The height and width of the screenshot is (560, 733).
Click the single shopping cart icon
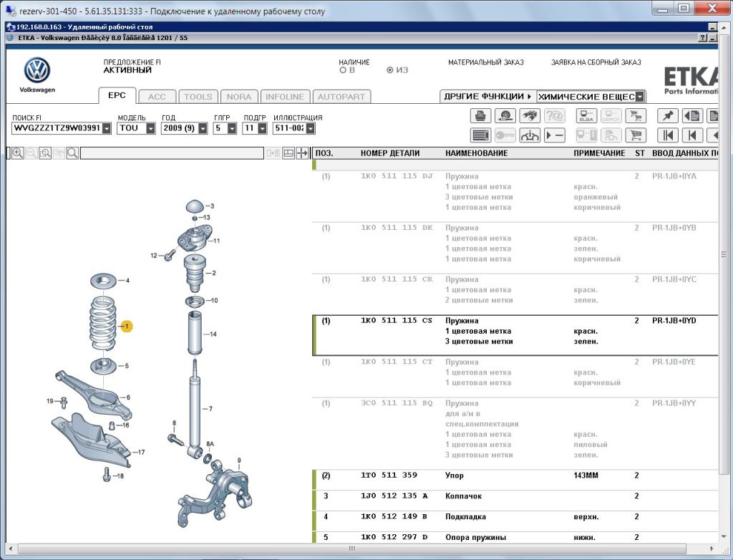(x=636, y=135)
